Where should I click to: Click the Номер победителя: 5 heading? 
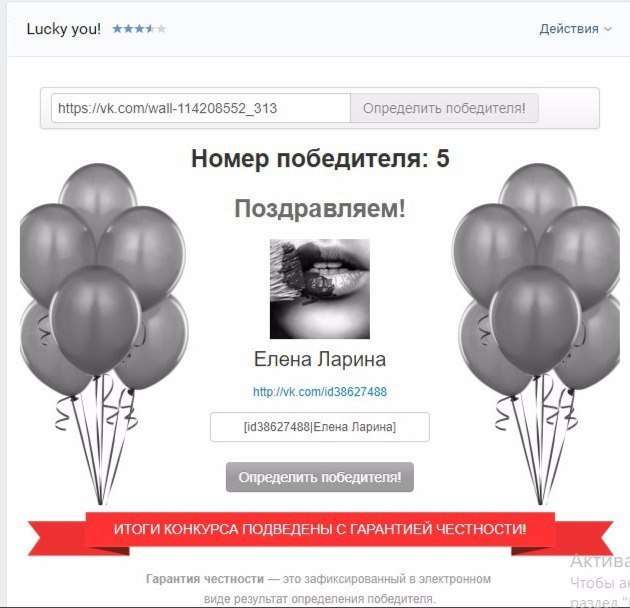(320, 158)
